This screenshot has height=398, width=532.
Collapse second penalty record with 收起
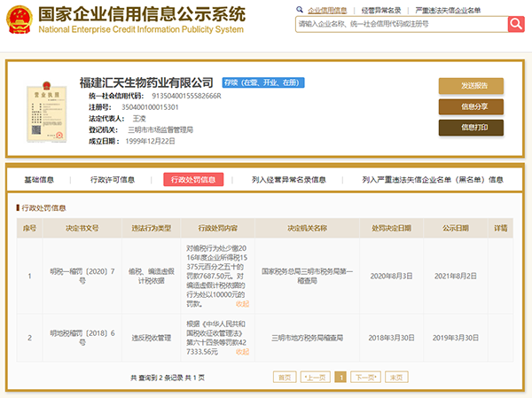click(242, 351)
